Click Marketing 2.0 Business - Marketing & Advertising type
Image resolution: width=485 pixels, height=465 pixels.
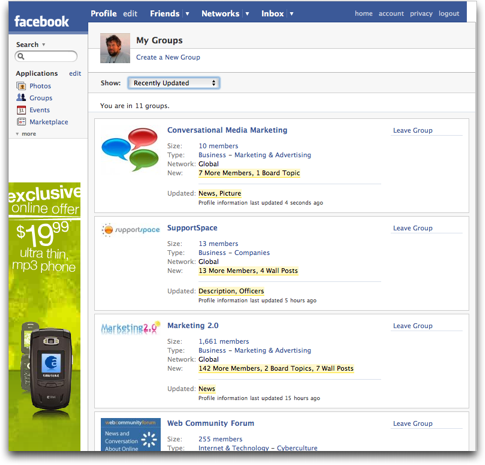pyautogui.click(x=255, y=350)
